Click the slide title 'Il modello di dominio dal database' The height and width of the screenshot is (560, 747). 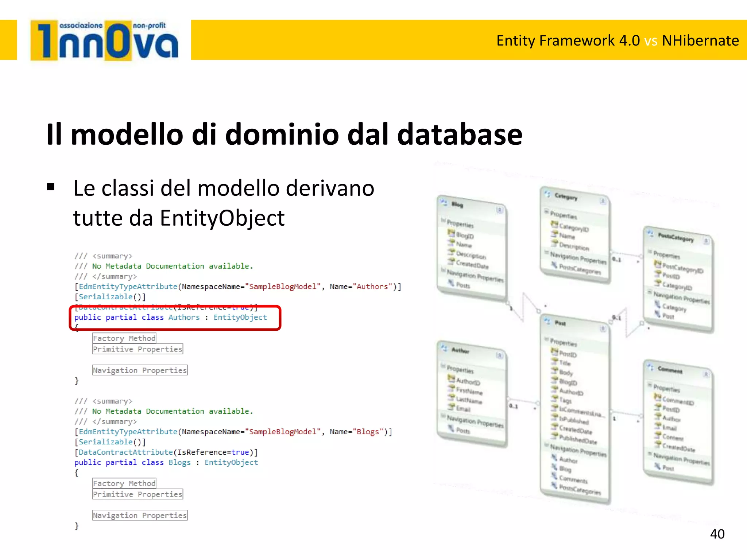click(x=285, y=134)
